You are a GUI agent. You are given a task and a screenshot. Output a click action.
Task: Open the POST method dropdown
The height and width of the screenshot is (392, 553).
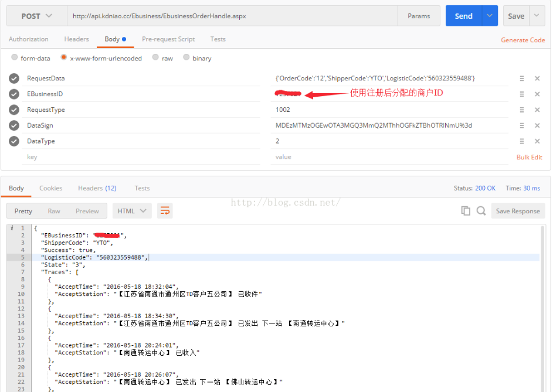[x=37, y=16]
